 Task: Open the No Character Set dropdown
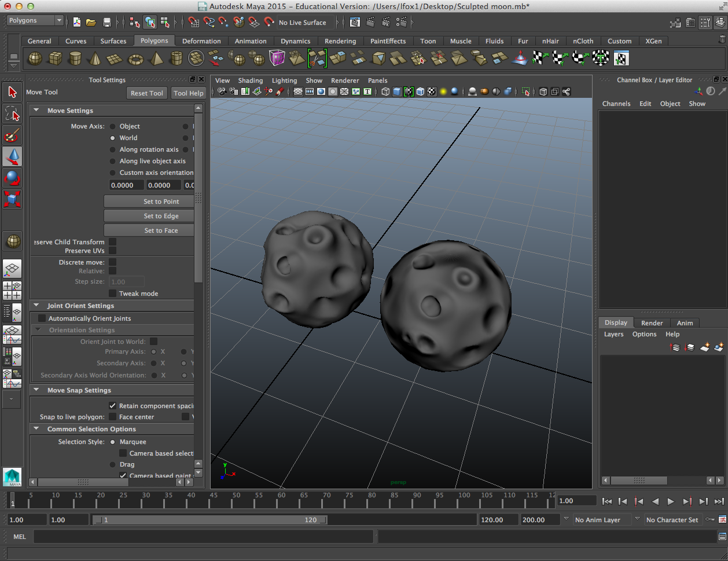pyautogui.click(x=672, y=520)
